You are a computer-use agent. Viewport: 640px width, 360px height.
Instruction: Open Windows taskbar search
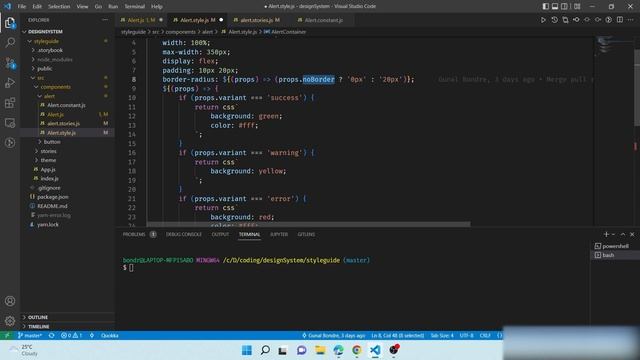click(265, 350)
